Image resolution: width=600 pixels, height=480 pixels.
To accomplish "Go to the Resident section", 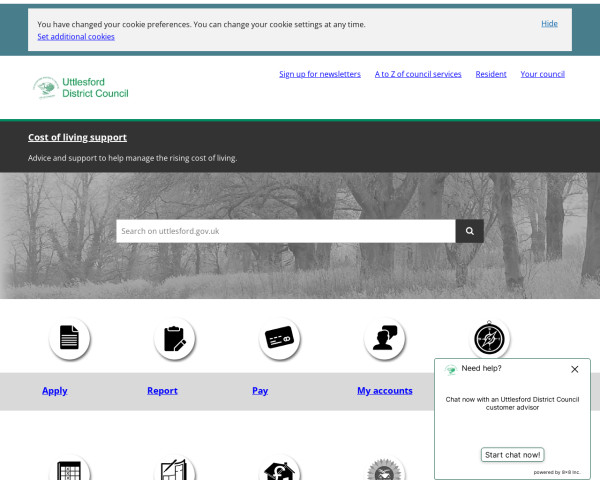I will click(x=491, y=74).
